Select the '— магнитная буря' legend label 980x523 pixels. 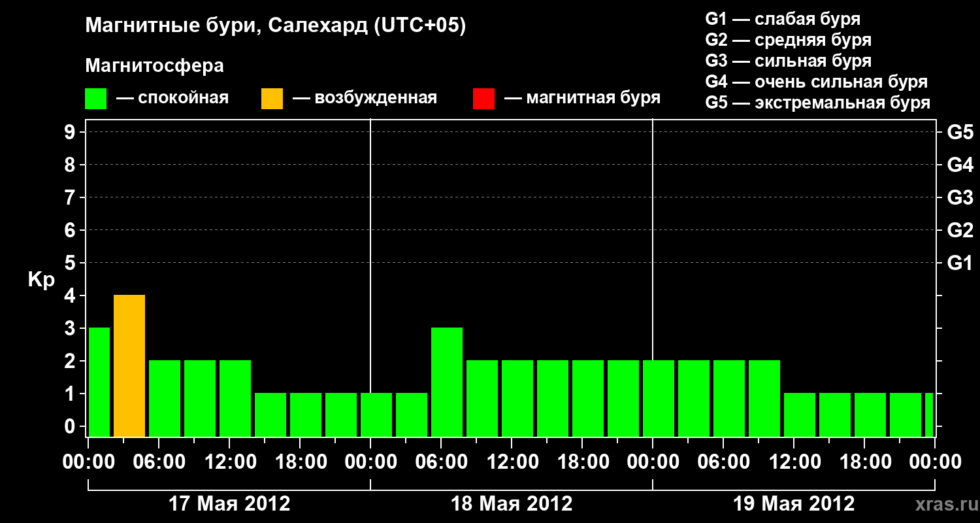click(583, 98)
